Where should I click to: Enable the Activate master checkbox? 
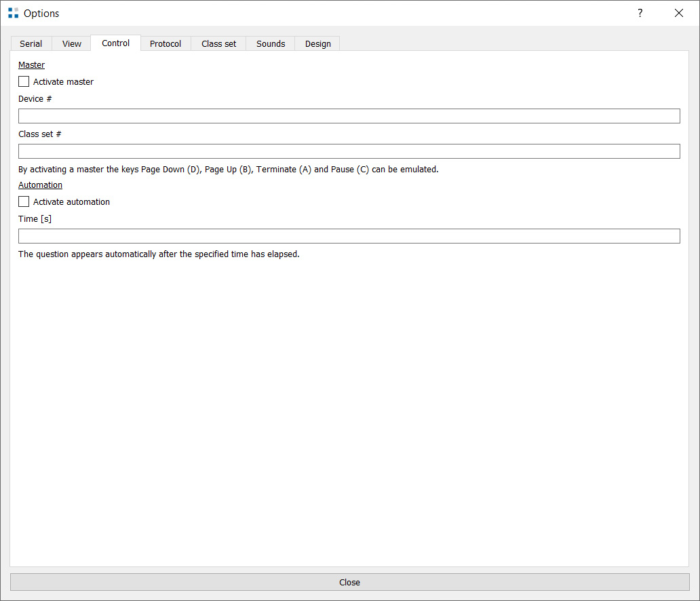(x=24, y=81)
